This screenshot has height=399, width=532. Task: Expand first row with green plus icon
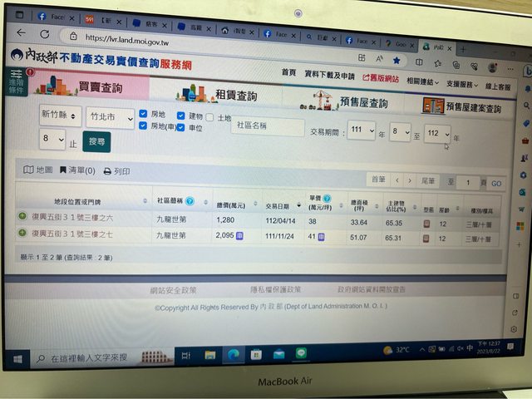(22, 217)
